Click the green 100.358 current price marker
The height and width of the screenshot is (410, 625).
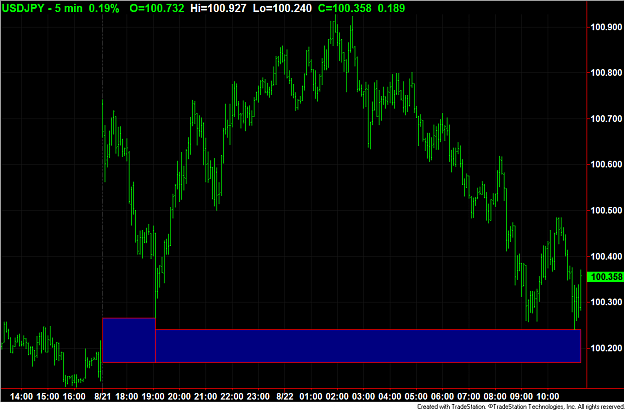tap(606, 277)
